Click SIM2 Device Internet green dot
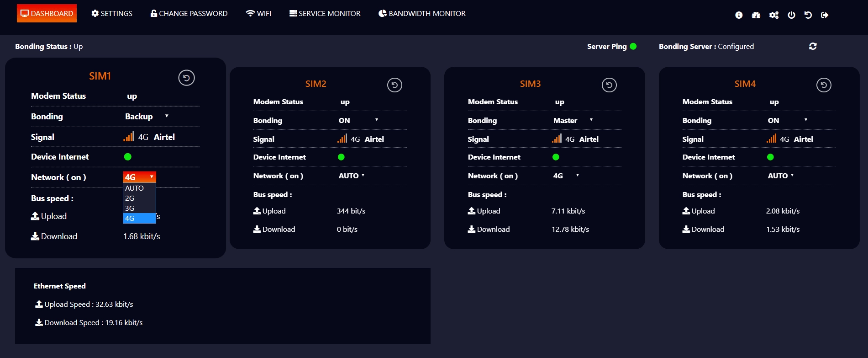 pos(341,157)
